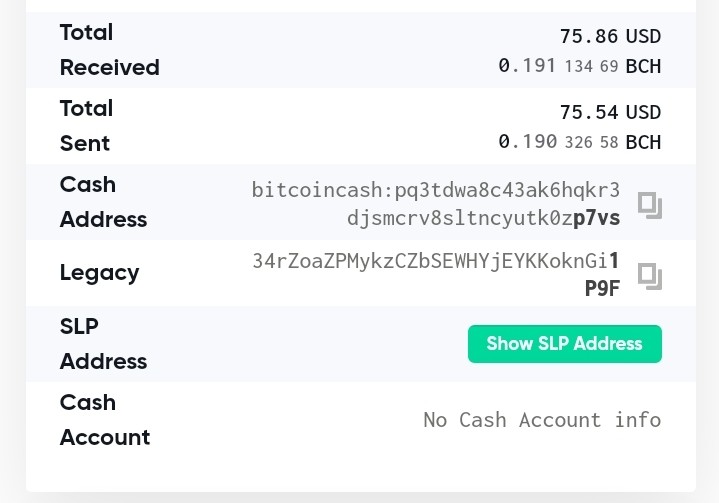The width and height of the screenshot is (719, 503).
Task: Click the Show SLP Address button
Action: click(x=564, y=344)
